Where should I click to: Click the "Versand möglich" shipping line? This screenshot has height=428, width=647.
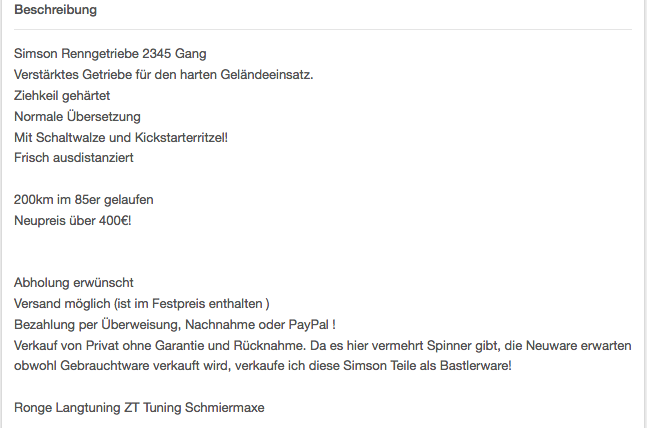[x=142, y=304]
